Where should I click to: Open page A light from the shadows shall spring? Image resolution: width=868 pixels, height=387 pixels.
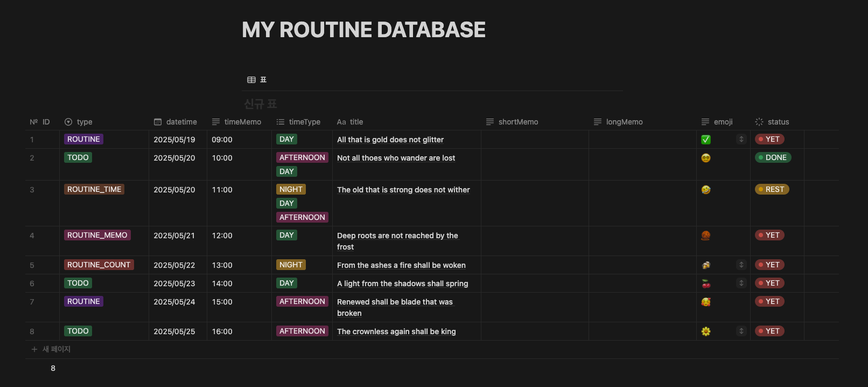click(x=403, y=284)
